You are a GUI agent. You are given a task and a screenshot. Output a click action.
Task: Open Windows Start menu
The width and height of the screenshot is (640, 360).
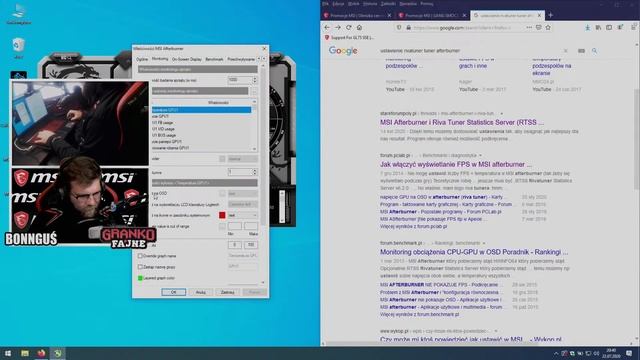click(8, 353)
